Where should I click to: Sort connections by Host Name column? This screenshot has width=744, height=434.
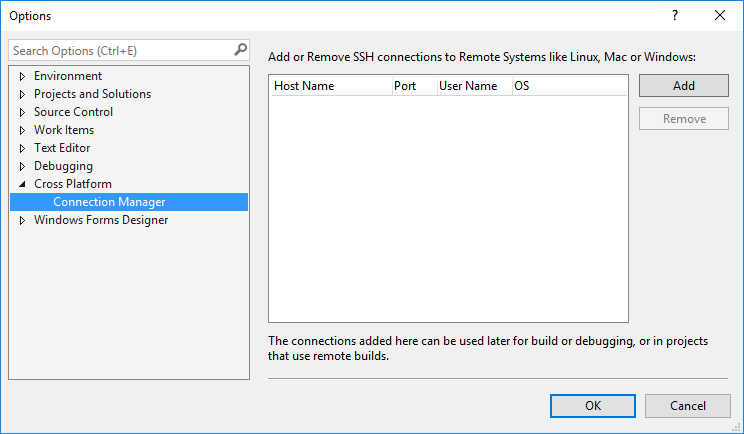328,86
